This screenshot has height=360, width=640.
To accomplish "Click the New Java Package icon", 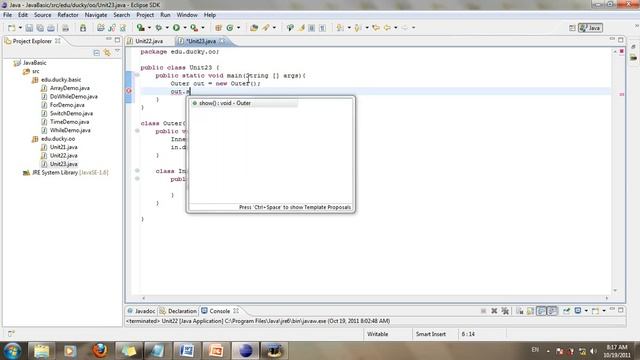I will 218,28.
